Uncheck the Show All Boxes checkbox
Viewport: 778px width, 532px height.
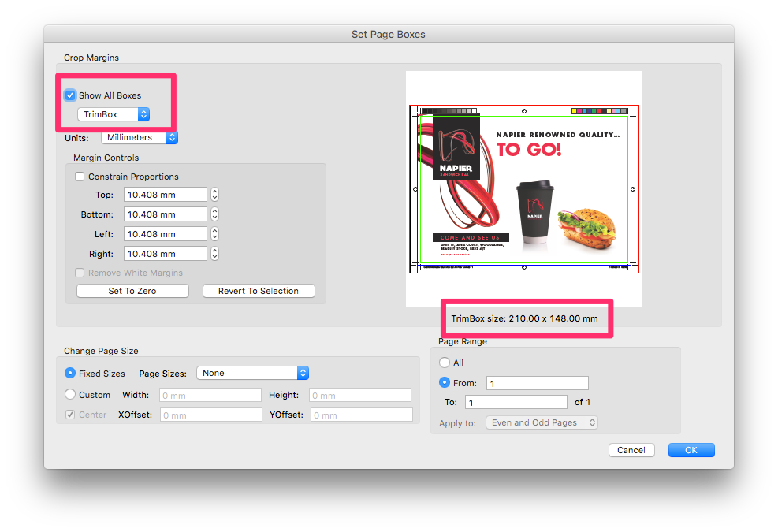(x=69, y=95)
